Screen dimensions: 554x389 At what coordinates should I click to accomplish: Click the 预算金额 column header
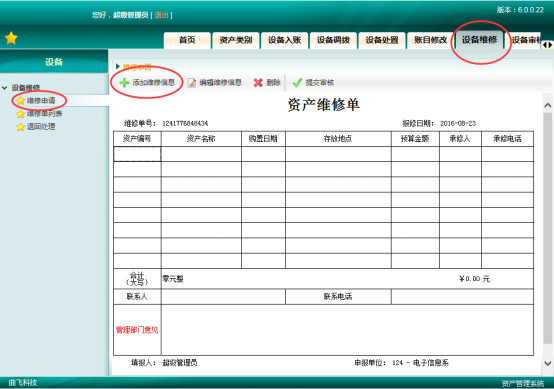(x=415, y=138)
